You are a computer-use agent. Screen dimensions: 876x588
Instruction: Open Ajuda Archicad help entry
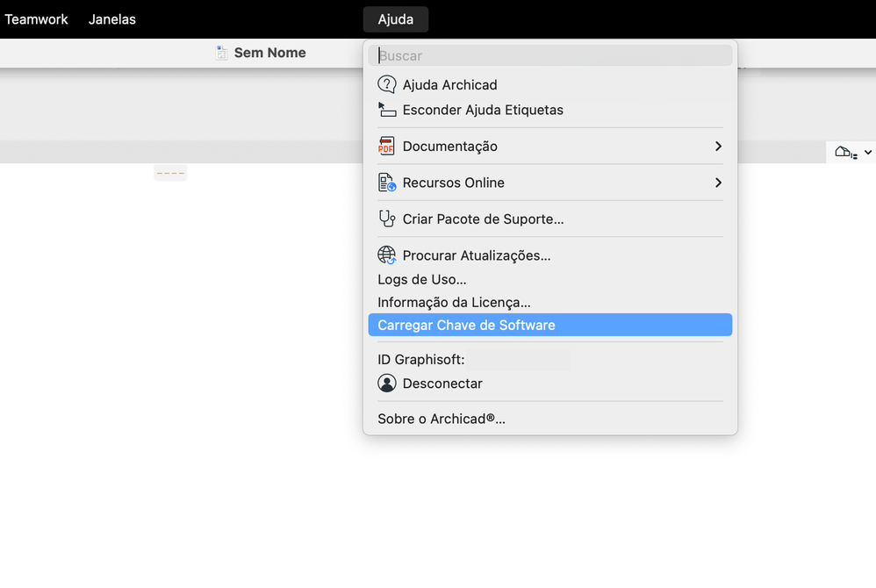[x=550, y=85]
